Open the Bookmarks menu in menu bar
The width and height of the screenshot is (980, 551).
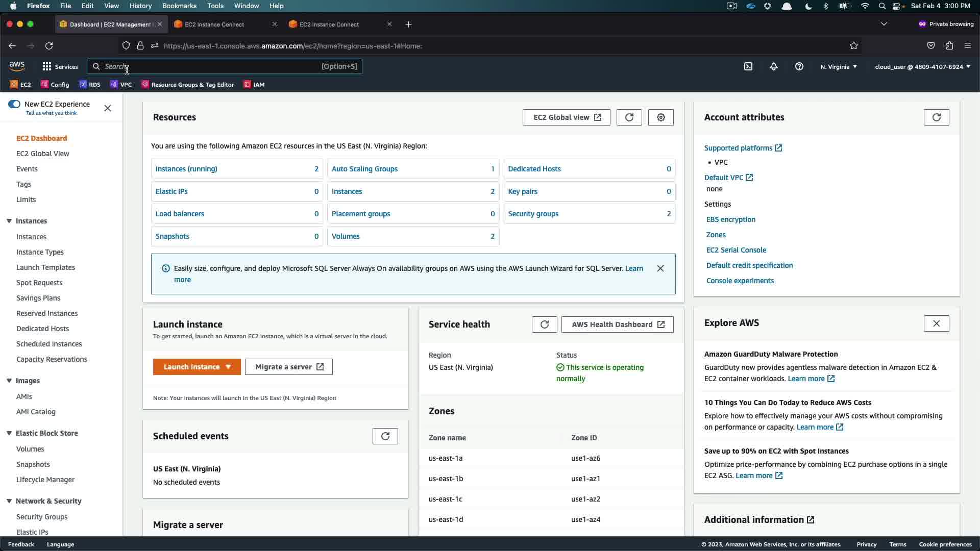[x=179, y=6]
